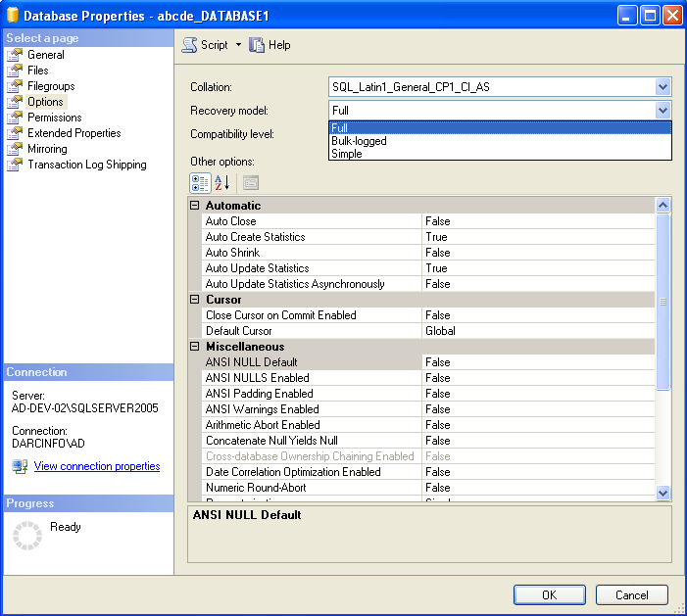This screenshot has width=687, height=616.
Task: Collapse the Automatic category
Action: click(194, 206)
